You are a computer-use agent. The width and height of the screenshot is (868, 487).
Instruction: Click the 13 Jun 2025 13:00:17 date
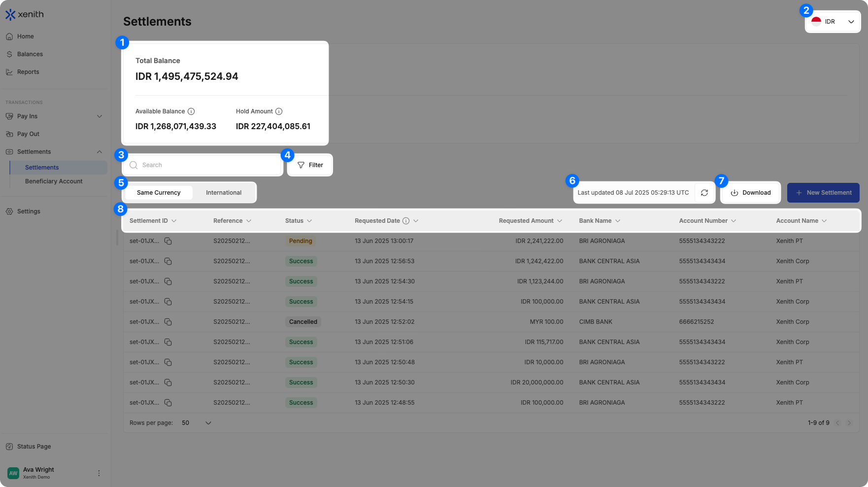(384, 241)
